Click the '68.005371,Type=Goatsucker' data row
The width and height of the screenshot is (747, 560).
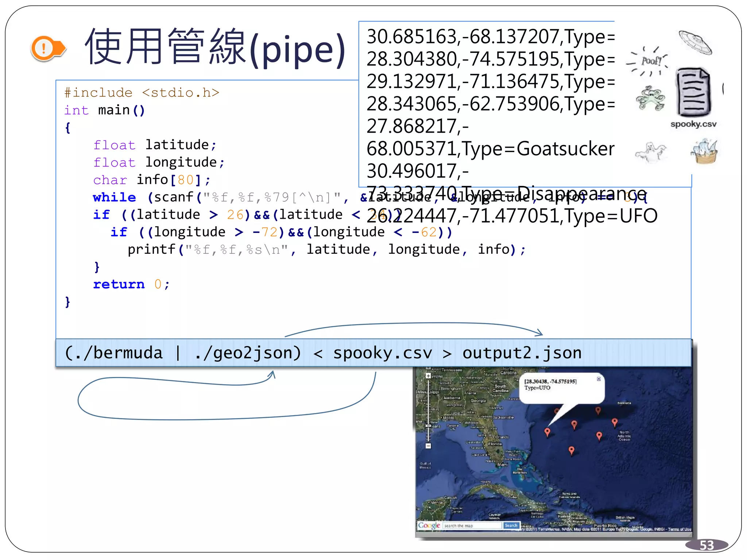click(x=491, y=149)
